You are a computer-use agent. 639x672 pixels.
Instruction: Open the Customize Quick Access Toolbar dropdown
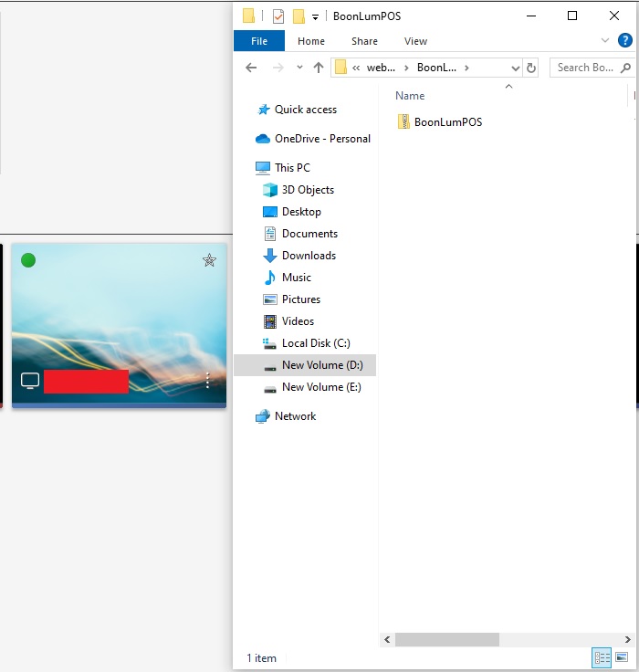coord(315,16)
